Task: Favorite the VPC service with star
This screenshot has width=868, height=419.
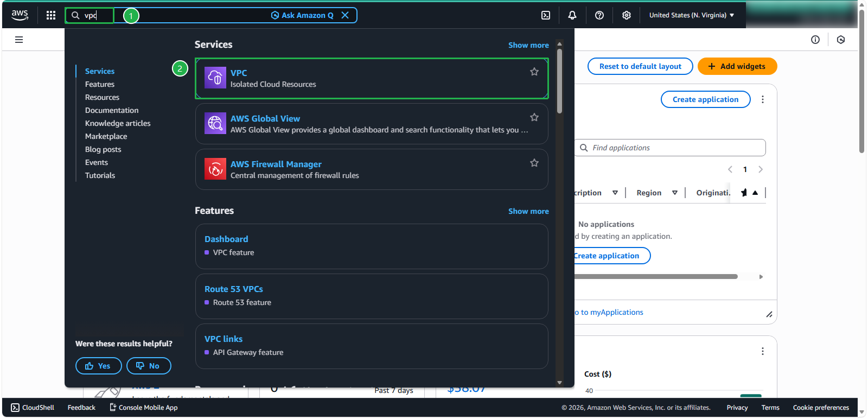Action: click(x=534, y=72)
